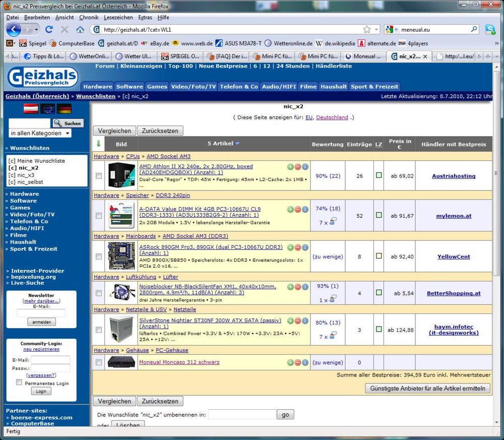This screenshot has height=440, width=504.
Task: Open the 'in allen Kategorien' dropdown
Action: pyautogui.click(x=40, y=133)
